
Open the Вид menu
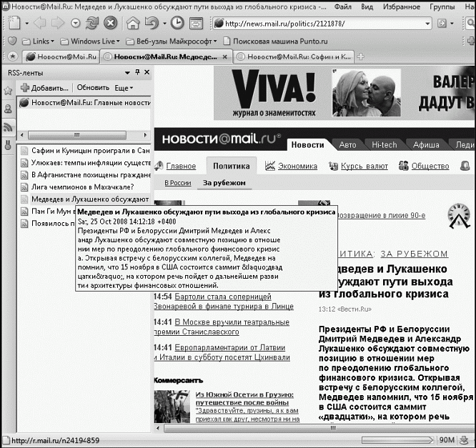point(367,6)
